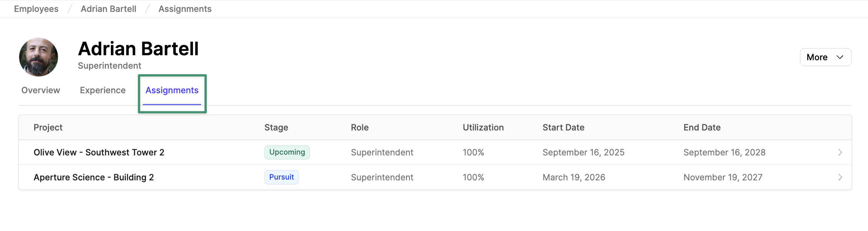Click the Pursuit stage badge
The height and width of the screenshot is (231, 868).
tap(281, 177)
